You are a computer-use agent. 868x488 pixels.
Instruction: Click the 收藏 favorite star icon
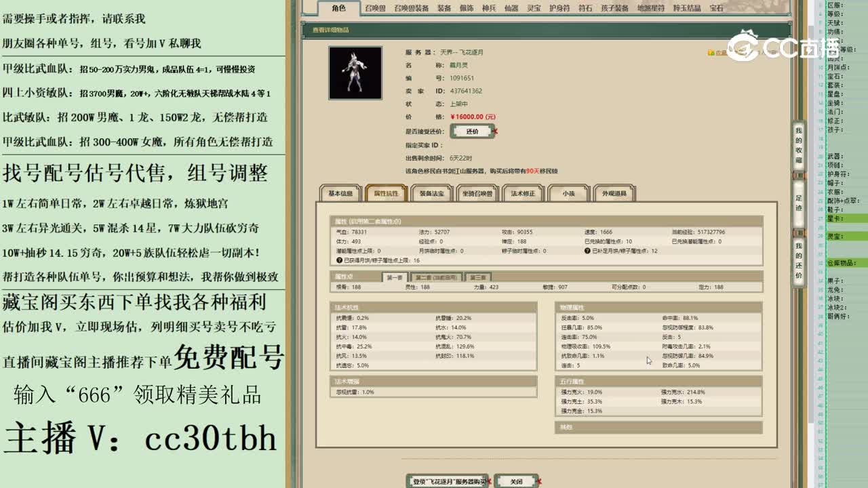(711, 52)
